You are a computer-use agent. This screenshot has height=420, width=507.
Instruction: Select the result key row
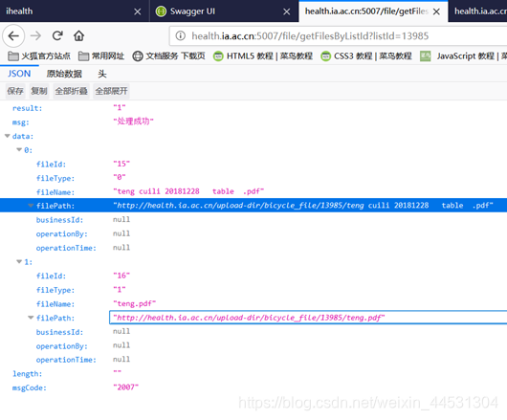pos(253,108)
